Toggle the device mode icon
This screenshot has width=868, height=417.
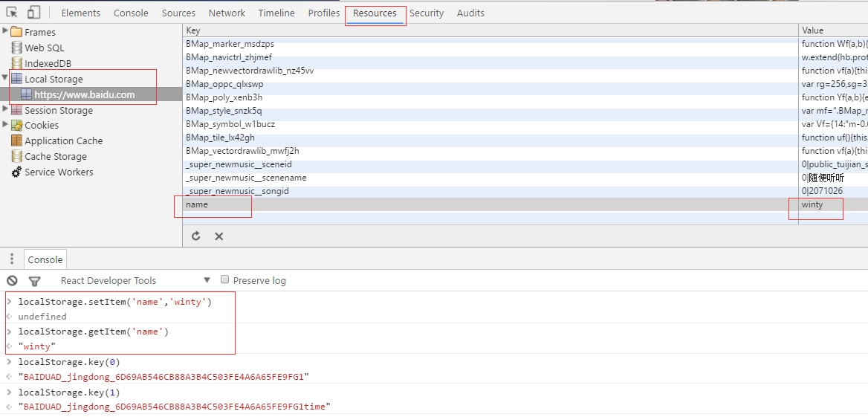pyautogui.click(x=33, y=13)
